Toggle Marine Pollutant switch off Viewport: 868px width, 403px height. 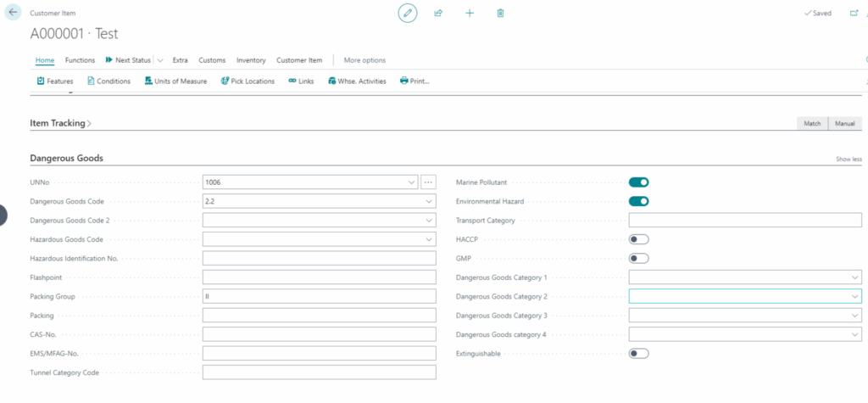click(x=639, y=182)
